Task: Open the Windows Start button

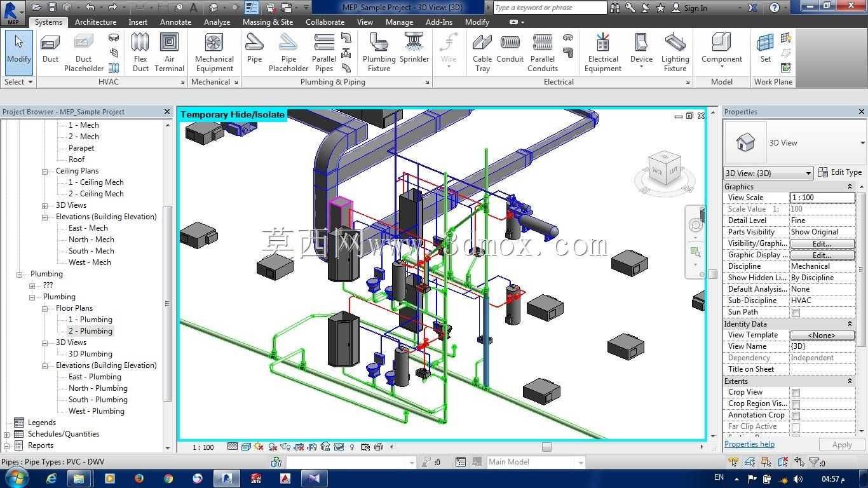Action: (15, 478)
